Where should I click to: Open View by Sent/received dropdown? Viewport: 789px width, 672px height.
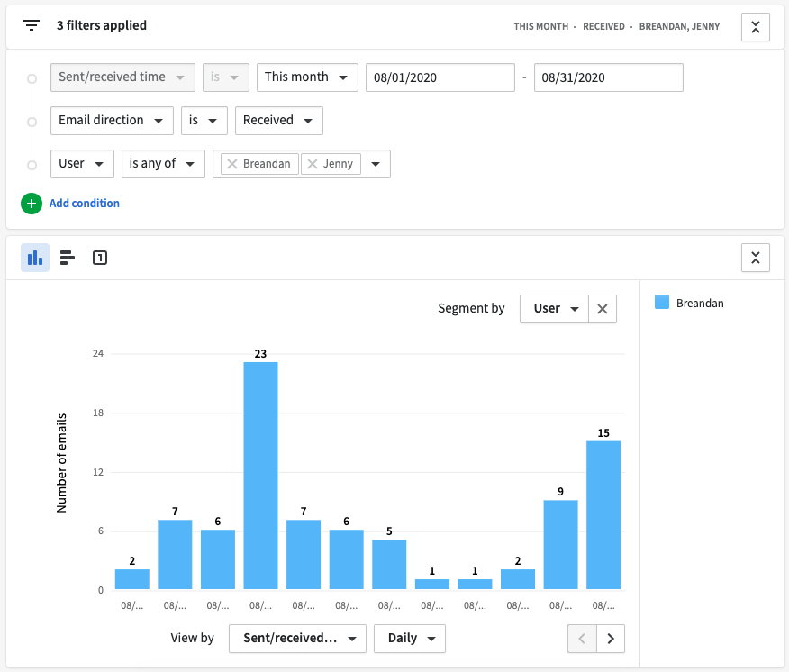[297, 639]
